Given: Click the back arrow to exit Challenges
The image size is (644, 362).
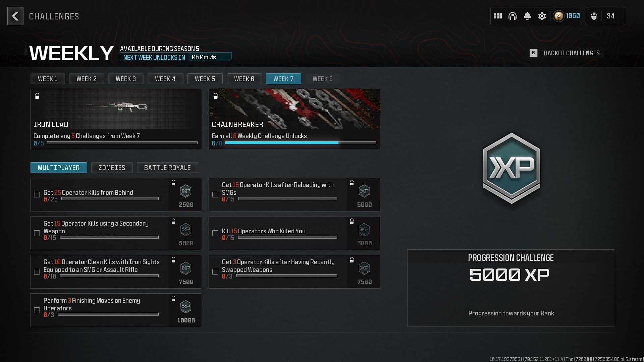Looking at the screenshot, I should [x=15, y=16].
